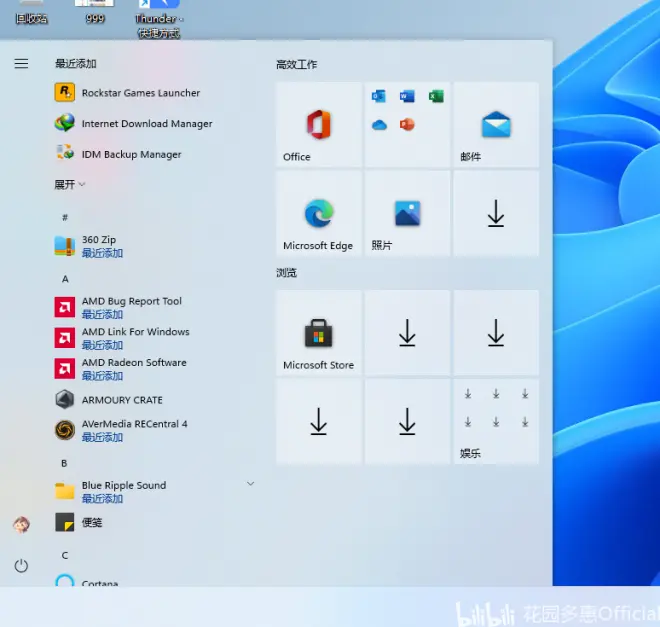Click the 最近添加 heading text
Viewport: 660px width, 627px height.
point(76,64)
